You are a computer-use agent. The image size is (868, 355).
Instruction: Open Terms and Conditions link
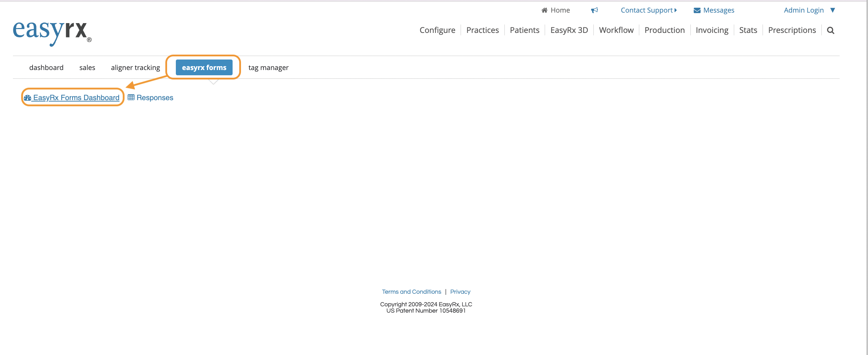[x=412, y=292]
